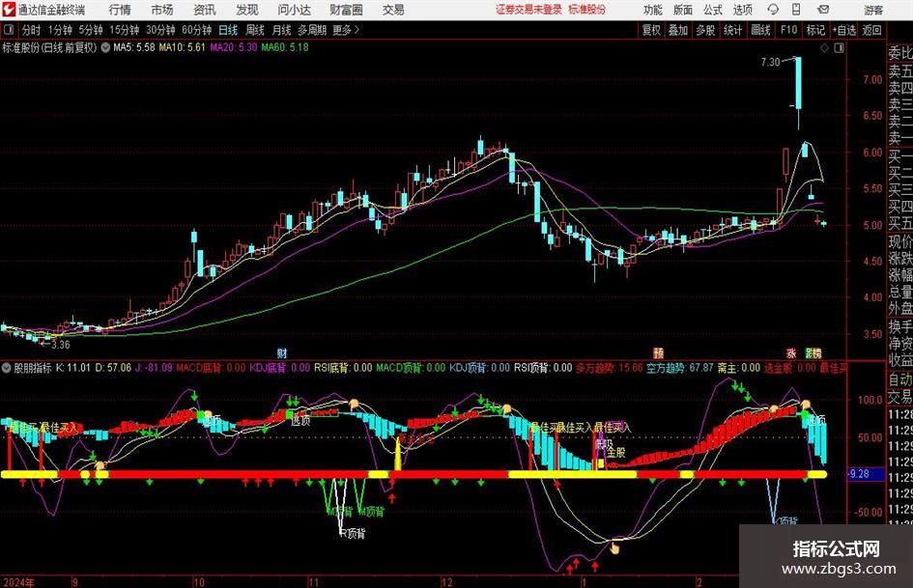Open the 行情 menu

[120, 10]
